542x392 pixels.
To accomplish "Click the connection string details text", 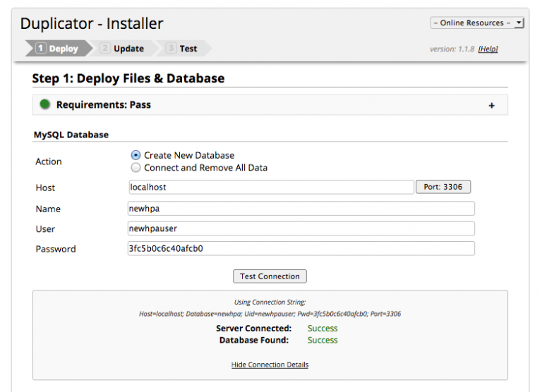I will pyautogui.click(x=270, y=314).
